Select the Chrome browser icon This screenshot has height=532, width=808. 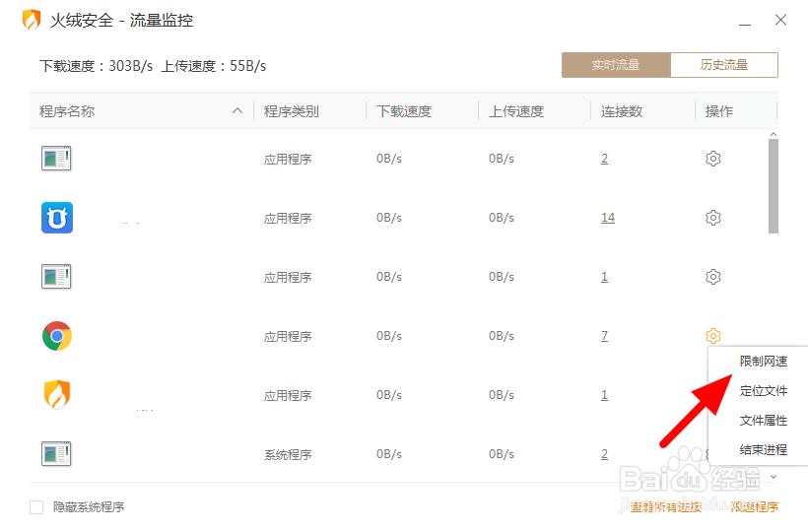pyautogui.click(x=57, y=336)
